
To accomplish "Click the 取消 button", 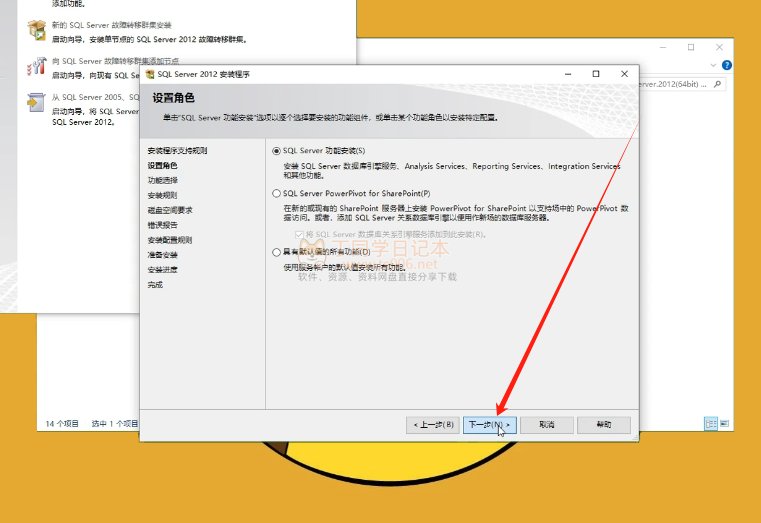I will coord(546,425).
